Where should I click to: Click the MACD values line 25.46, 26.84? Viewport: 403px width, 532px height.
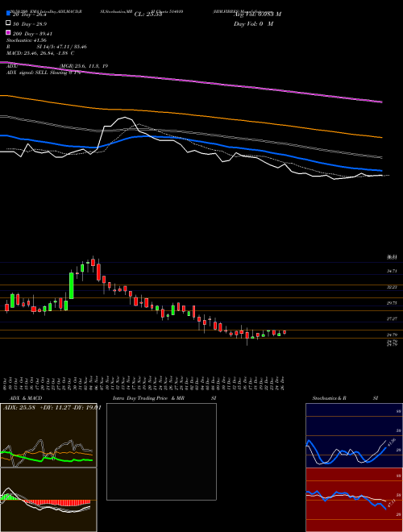(40, 53)
